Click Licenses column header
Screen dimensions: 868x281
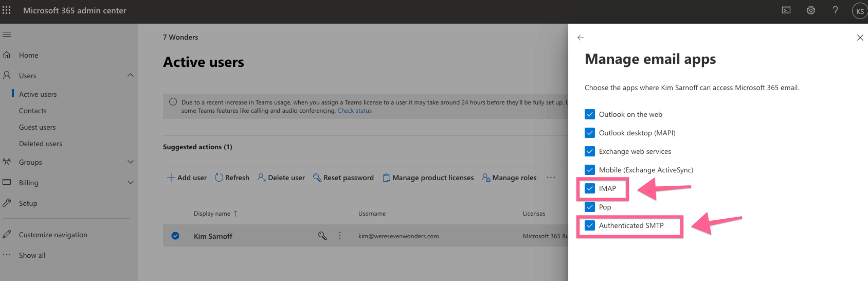point(534,214)
